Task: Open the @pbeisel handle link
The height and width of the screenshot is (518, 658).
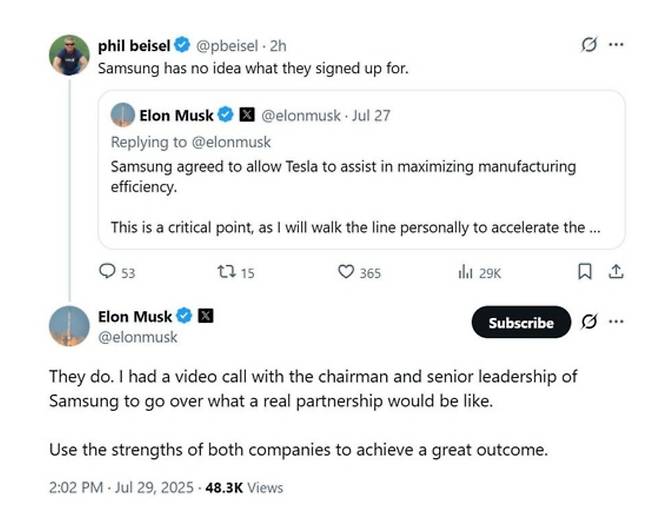Action: point(227,46)
